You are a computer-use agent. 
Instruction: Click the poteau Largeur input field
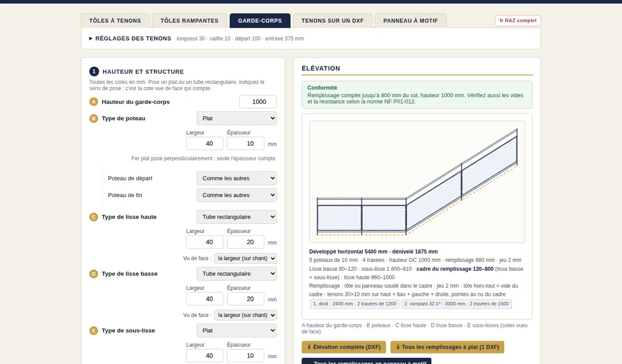(x=205, y=144)
